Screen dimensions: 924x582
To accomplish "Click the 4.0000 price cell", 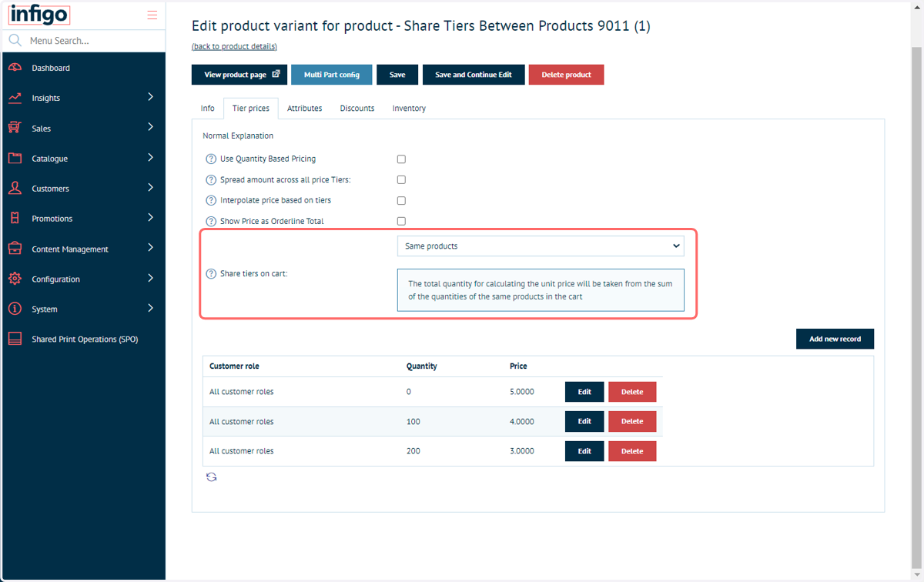I will click(522, 422).
